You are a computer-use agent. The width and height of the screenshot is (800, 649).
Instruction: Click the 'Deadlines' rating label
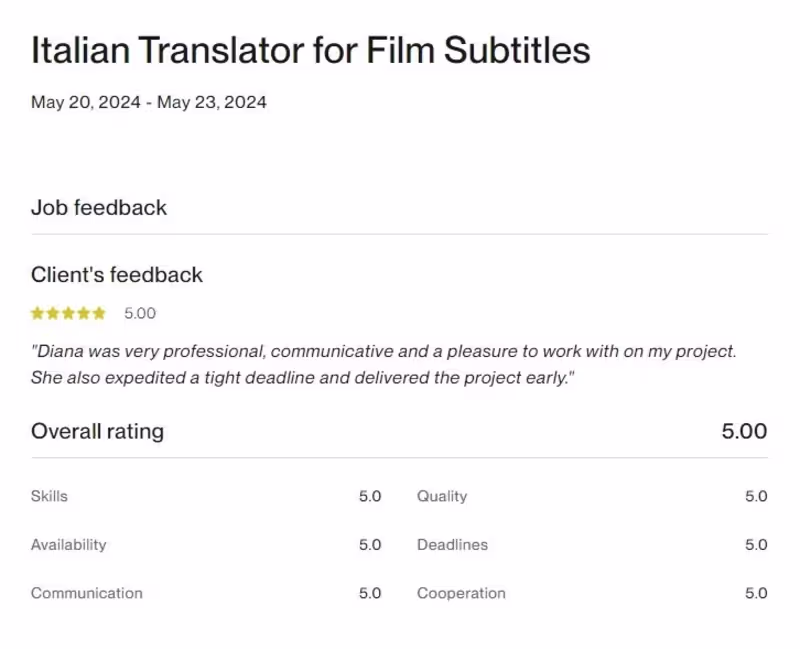point(452,545)
